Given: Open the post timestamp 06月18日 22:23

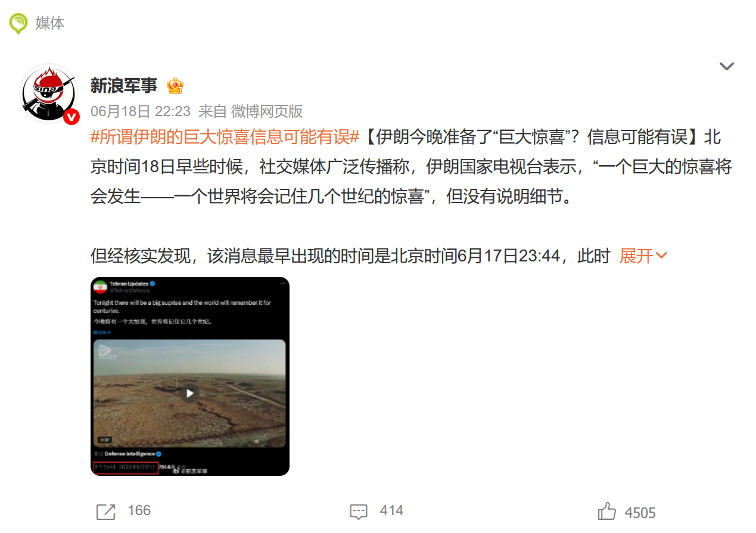Looking at the screenshot, I should (141, 111).
